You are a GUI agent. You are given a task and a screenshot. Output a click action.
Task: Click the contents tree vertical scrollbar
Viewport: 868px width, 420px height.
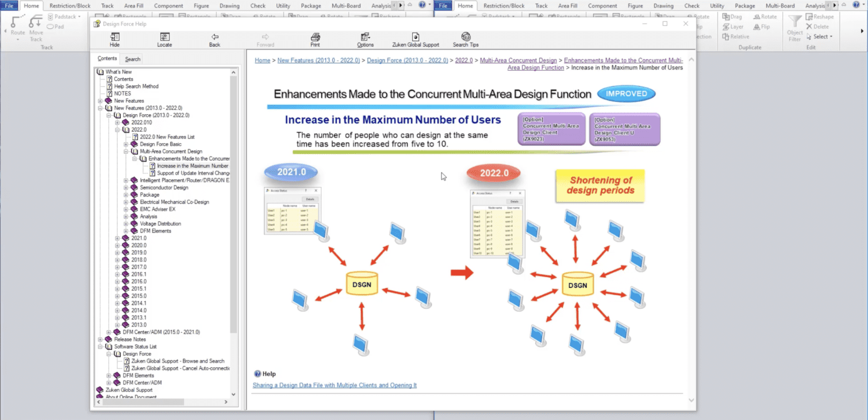pos(233,201)
